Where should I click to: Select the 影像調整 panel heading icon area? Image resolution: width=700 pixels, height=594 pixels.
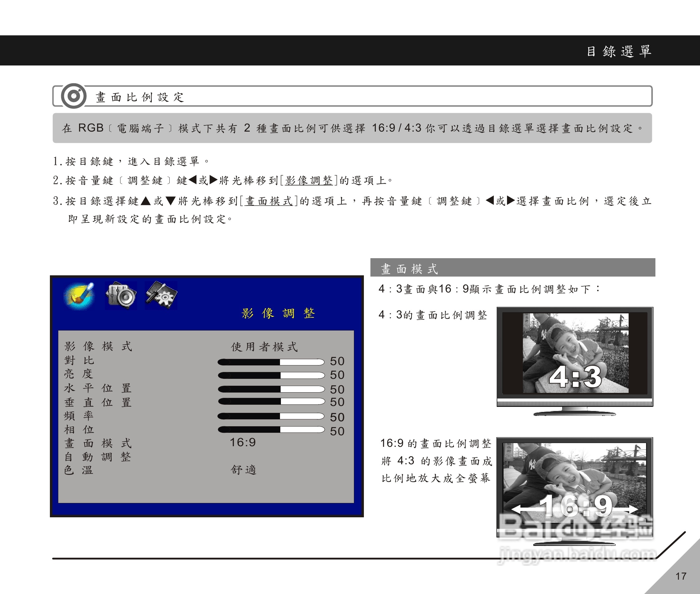(x=278, y=313)
